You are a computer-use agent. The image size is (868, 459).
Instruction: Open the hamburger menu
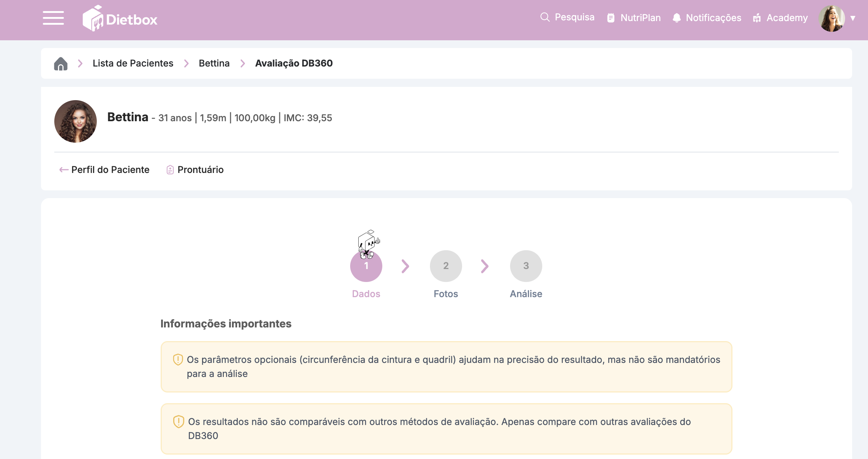coord(53,18)
